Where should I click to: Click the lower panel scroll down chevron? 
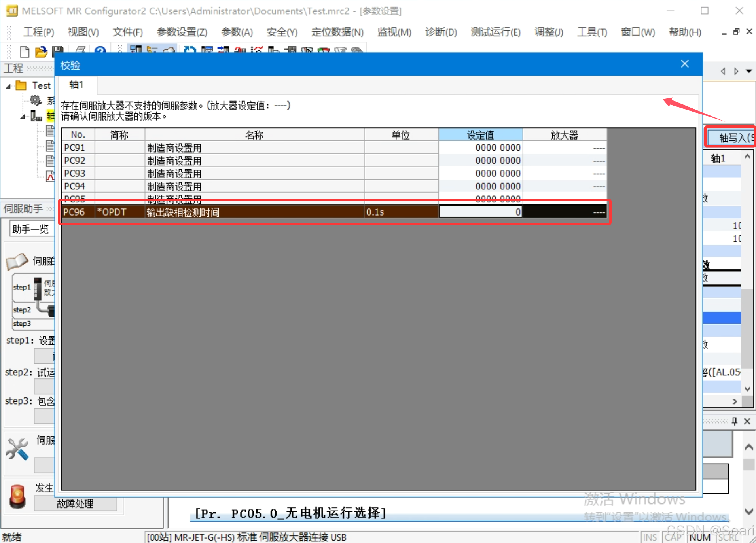[x=748, y=511]
